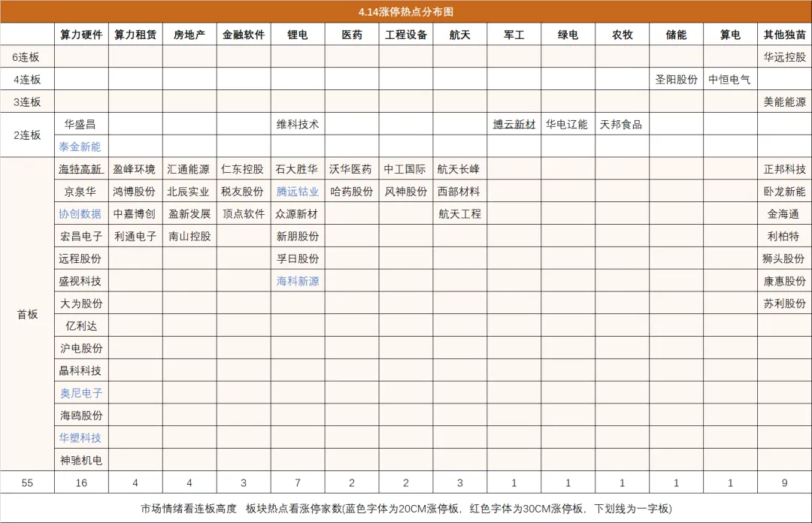This screenshot has height=523, width=812.
Task: Click the title 4.14涨停热点分布图
Action: [405, 12]
